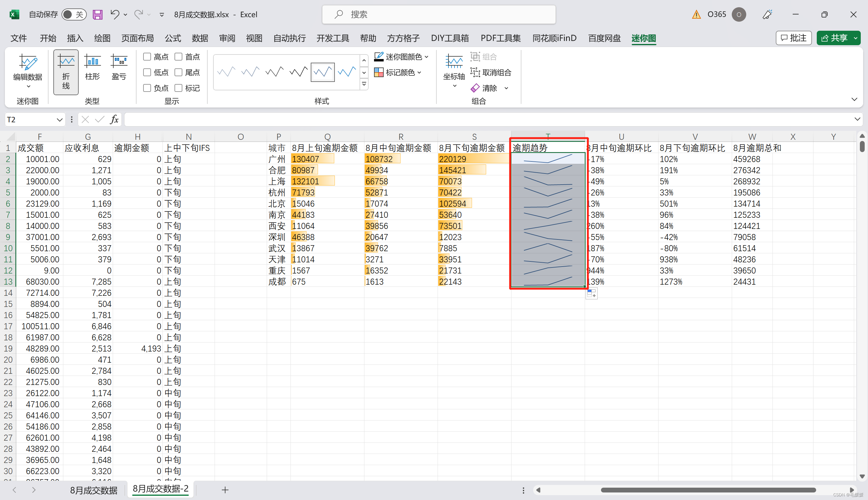Image resolution: width=868 pixels, height=500 pixels.
Task: Switch to the 公式 Formulas tab
Action: click(173, 38)
